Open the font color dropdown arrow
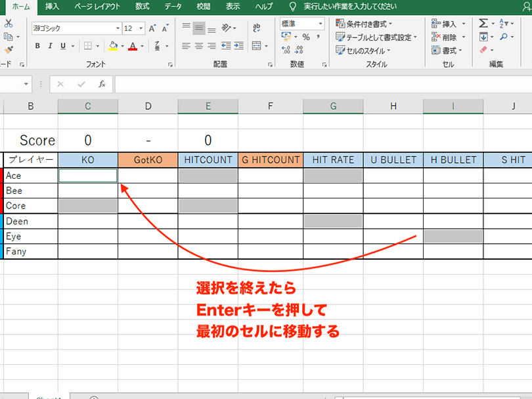The image size is (532, 399). pos(142,46)
